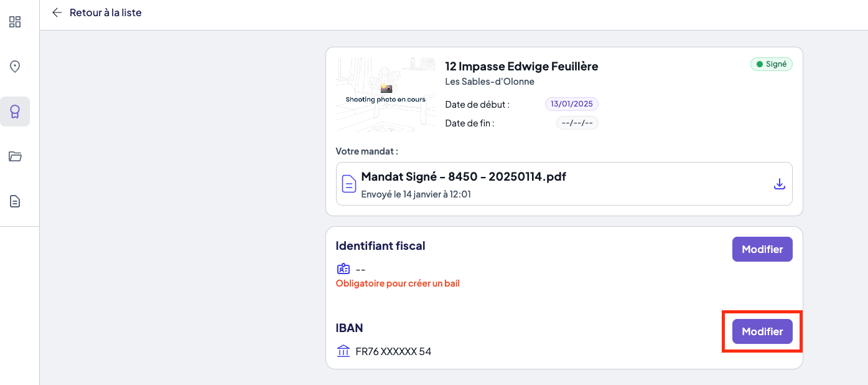
Task: Open the dashboard grid icon in sidebar
Action: (15, 22)
